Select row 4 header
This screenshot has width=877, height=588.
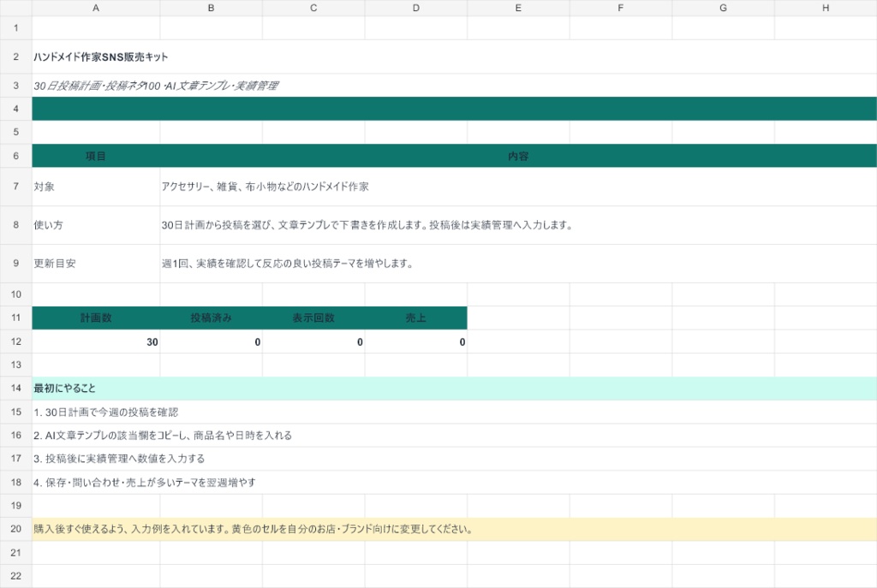tap(15, 109)
